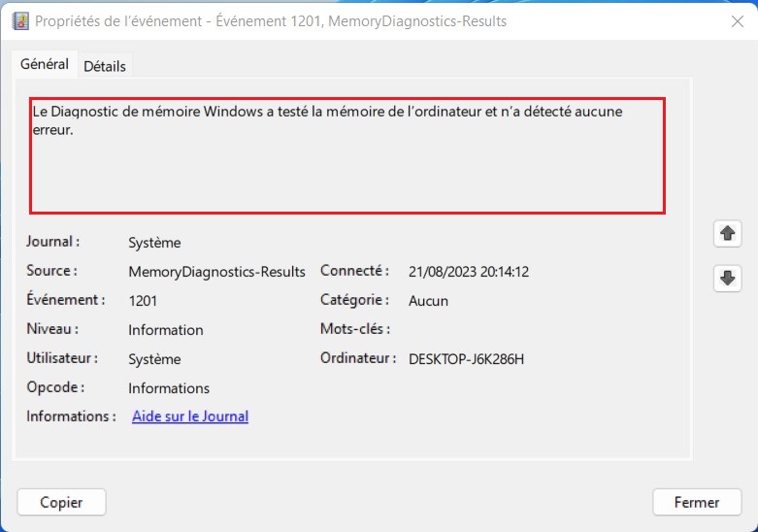The width and height of the screenshot is (758, 532).
Task: Click the memory diagnostic description text box
Action: [347, 155]
